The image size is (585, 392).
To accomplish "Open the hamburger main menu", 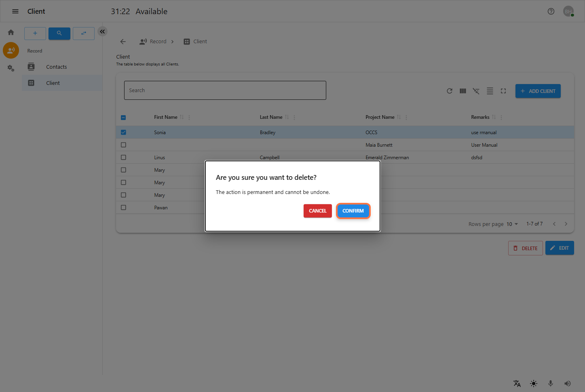I will point(15,11).
